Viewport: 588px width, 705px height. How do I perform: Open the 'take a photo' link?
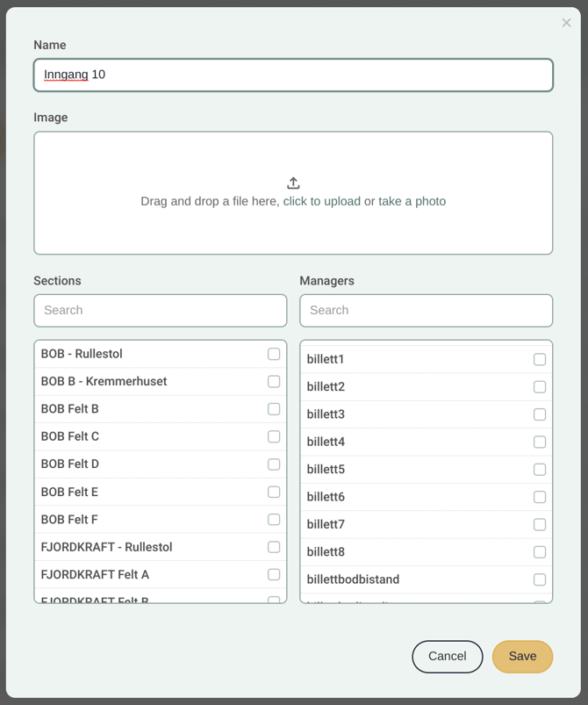click(412, 201)
